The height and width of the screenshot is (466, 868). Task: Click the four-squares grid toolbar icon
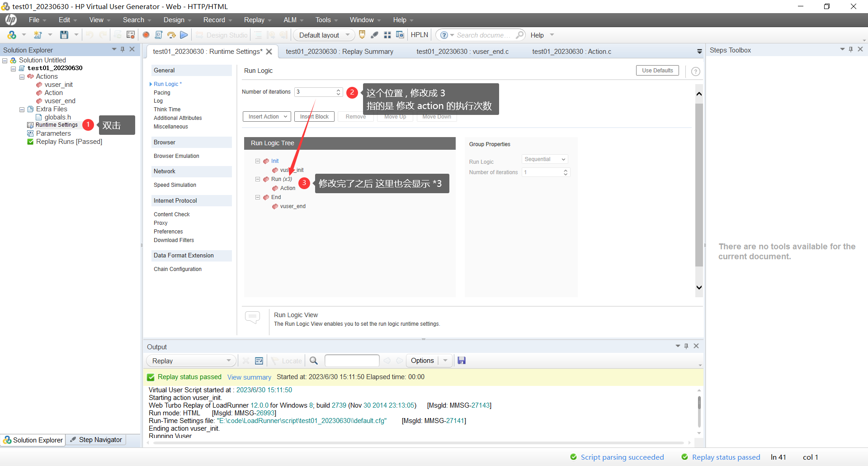[x=387, y=35]
